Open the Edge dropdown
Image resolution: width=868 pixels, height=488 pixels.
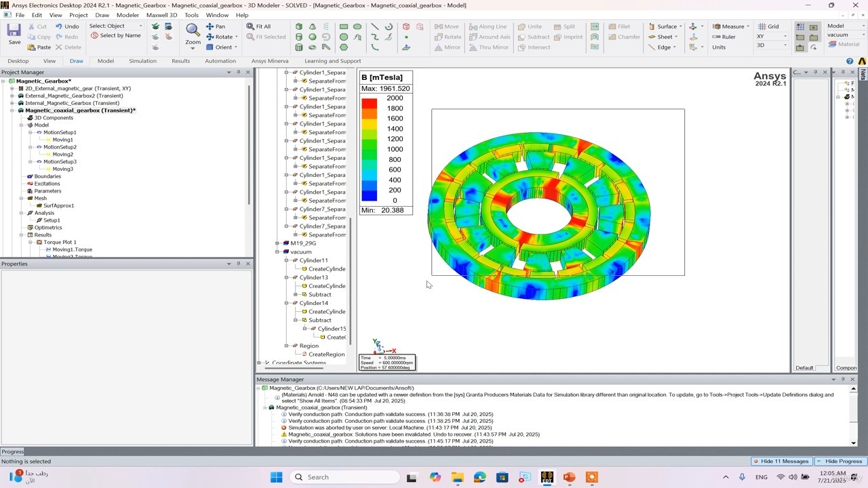[675, 47]
